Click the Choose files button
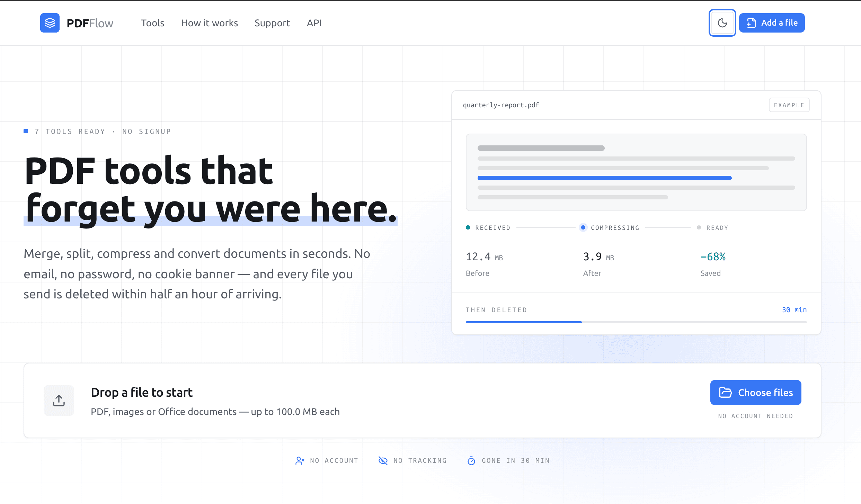The width and height of the screenshot is (861, 504). click(x=756, y=393)
